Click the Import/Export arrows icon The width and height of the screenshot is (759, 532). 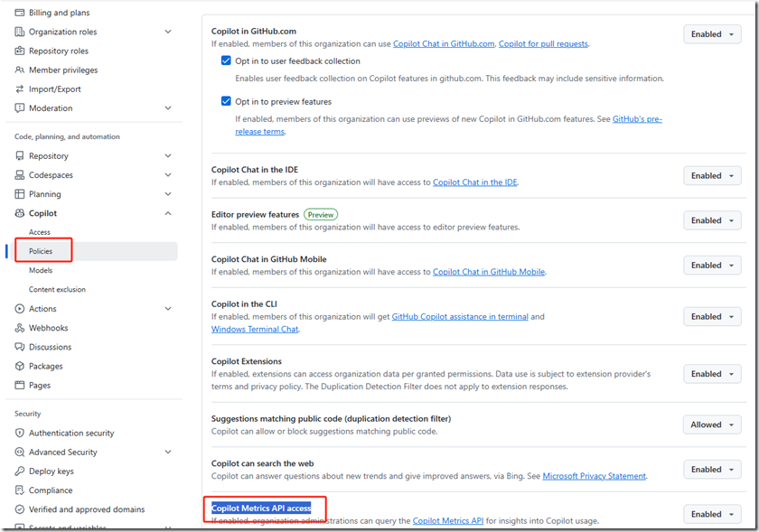[19, 89]
